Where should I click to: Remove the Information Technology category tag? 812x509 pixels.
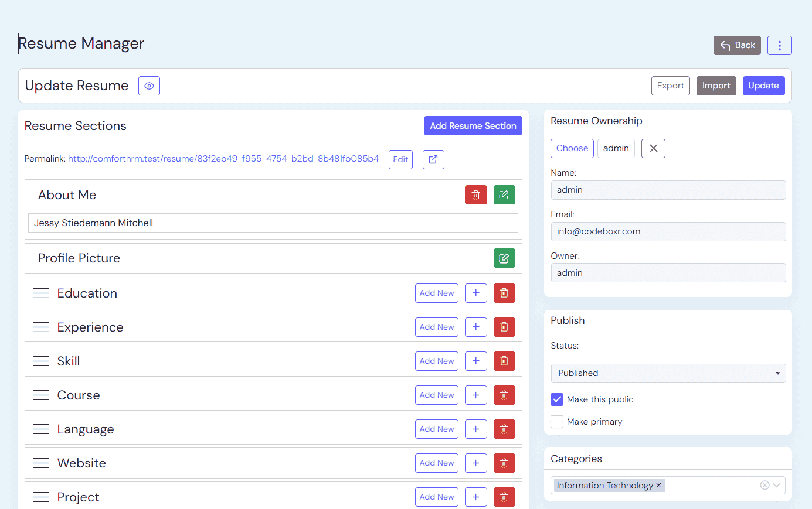click(658, 485)
